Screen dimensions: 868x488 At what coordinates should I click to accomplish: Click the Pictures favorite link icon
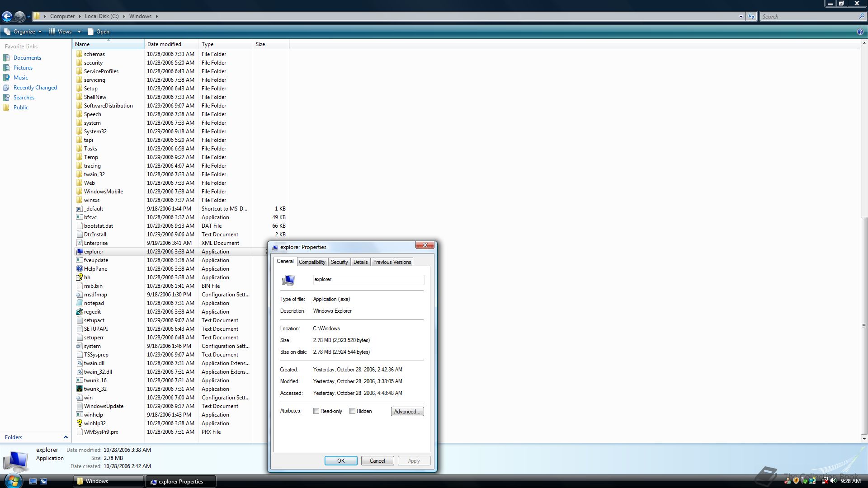(x=6, y=68)
